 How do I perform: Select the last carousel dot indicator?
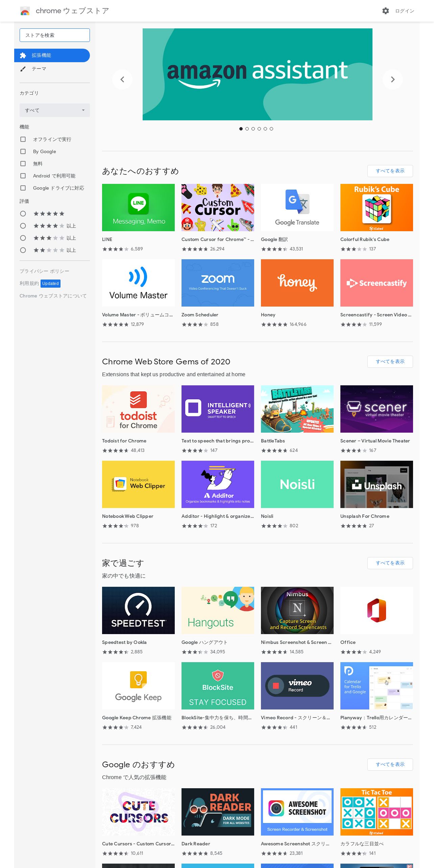[x=271, y=129]
